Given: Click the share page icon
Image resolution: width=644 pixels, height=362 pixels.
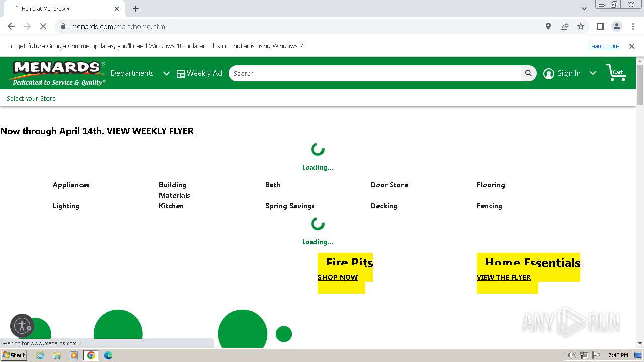Looking at the screenshot, I should [565, 26].
